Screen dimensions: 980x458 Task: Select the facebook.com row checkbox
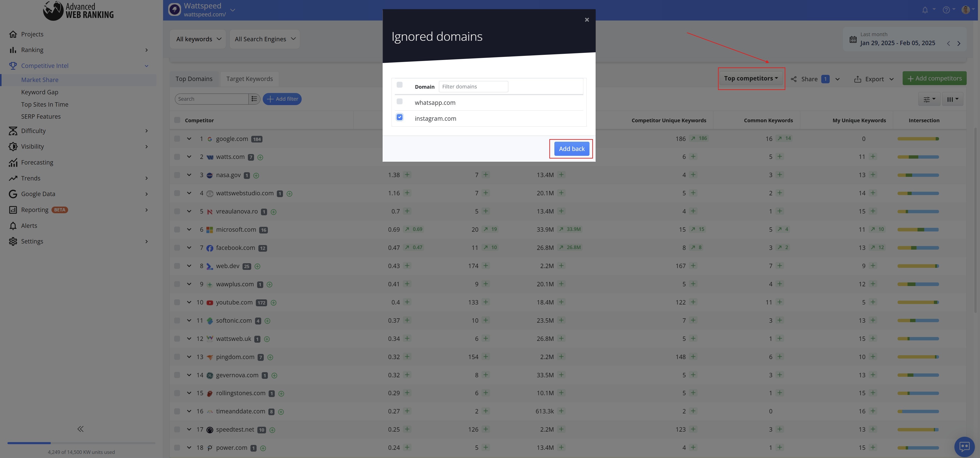[x=177, y=248]
